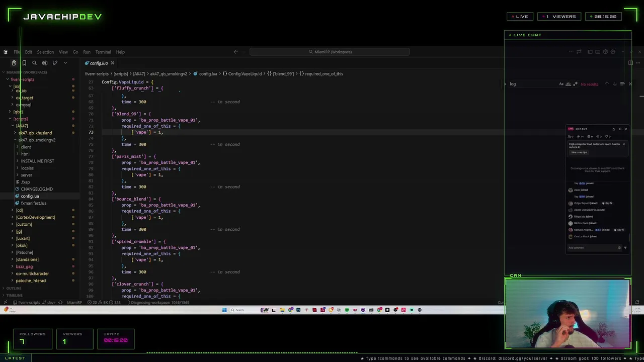Open the View menu
The height and width of the screenshot is (362, 644).
click(x=63, y=52)
